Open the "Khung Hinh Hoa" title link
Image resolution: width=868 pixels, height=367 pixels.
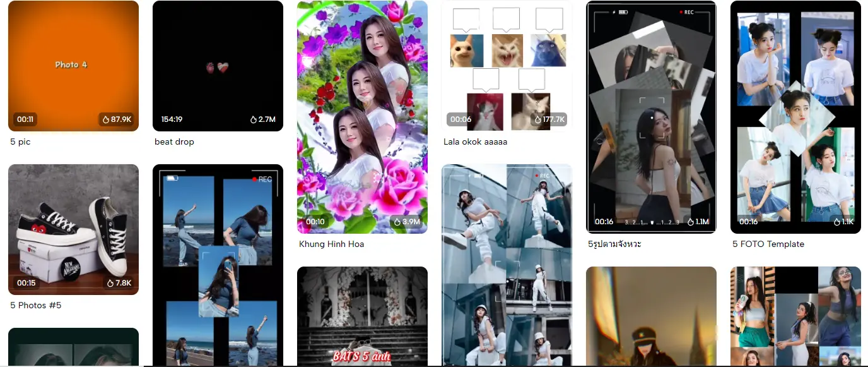pyautogui.click(x=331, y=244)
